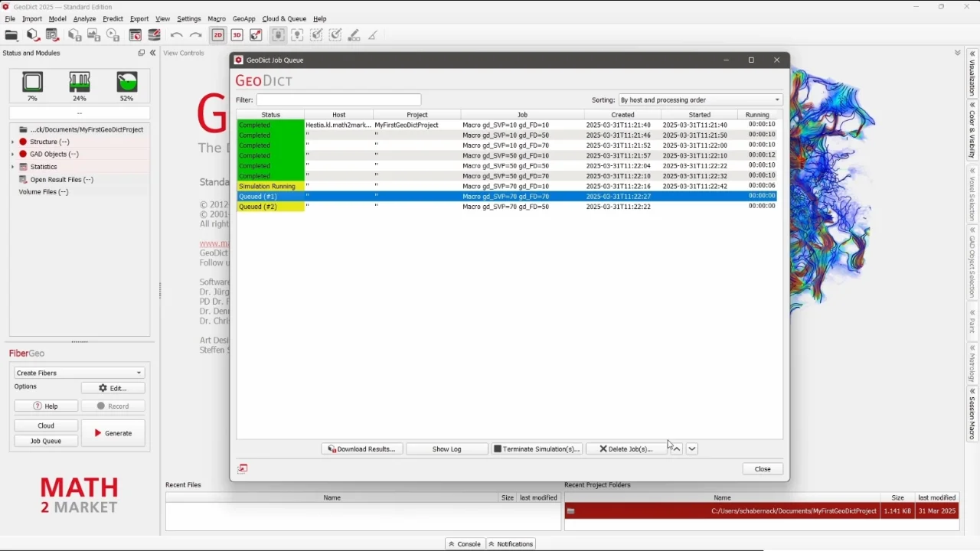Expand the Visualization side tab
Image resolution: width=980 pixels, height=551 pixels.
[x=972, y=74]
